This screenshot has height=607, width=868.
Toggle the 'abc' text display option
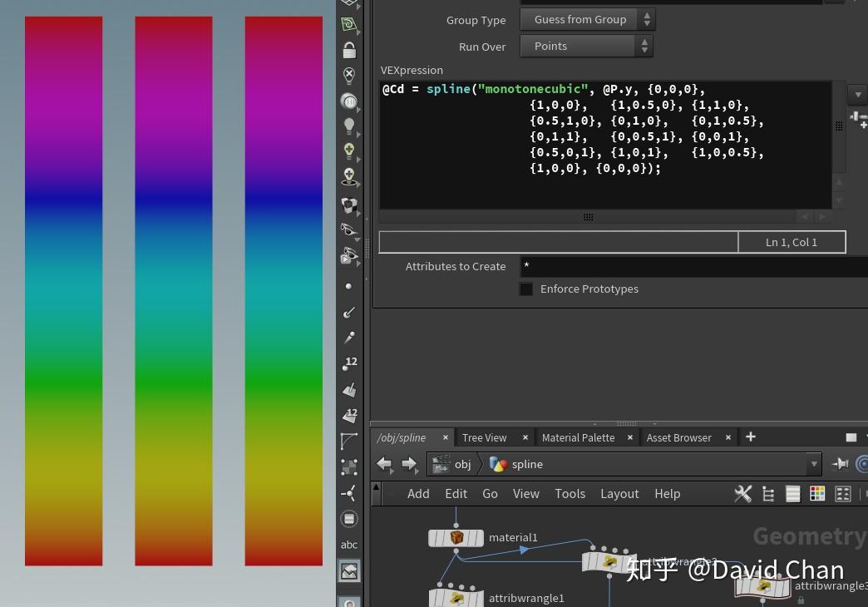pos(349,545)
